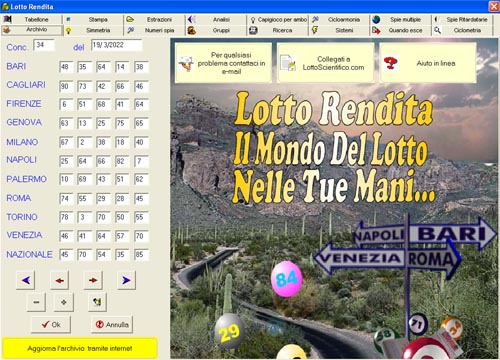Screen dimensions: 500x360
Task: Select the Archivio toolbar button
Action: click(x=31, y=30)
